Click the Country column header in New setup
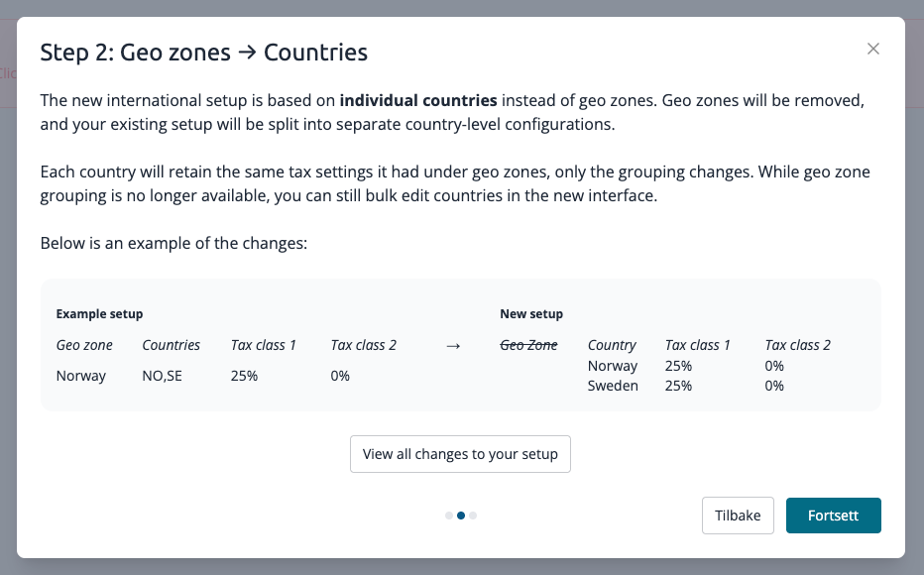924x575 pixels. 612,345
